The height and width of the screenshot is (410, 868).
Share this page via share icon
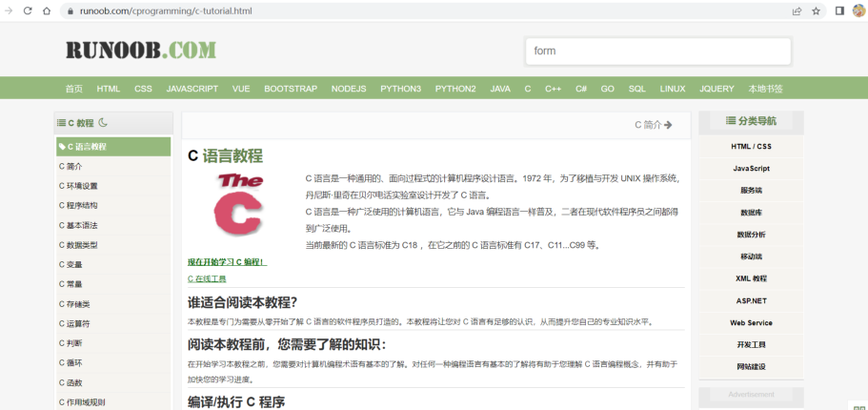coord(797,11)
